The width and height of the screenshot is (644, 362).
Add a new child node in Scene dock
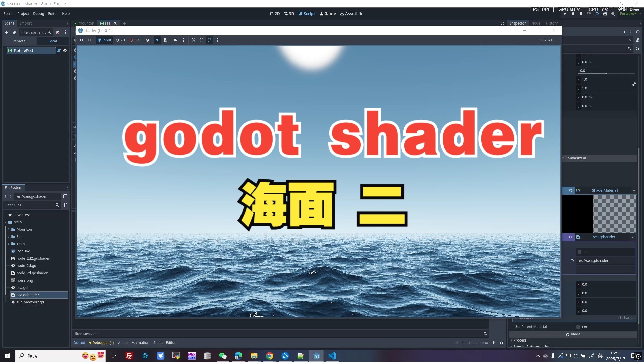pos(6,32)
